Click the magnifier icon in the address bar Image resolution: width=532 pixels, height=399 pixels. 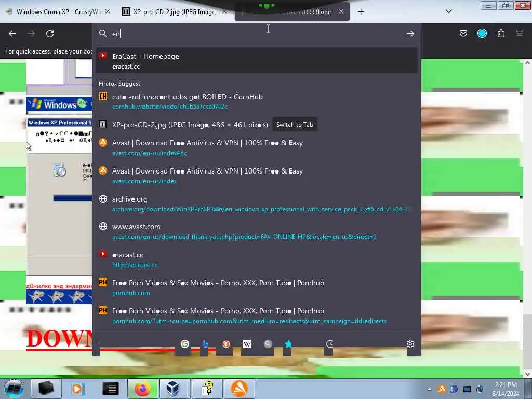pyautogui.click(x=103, y=33)
